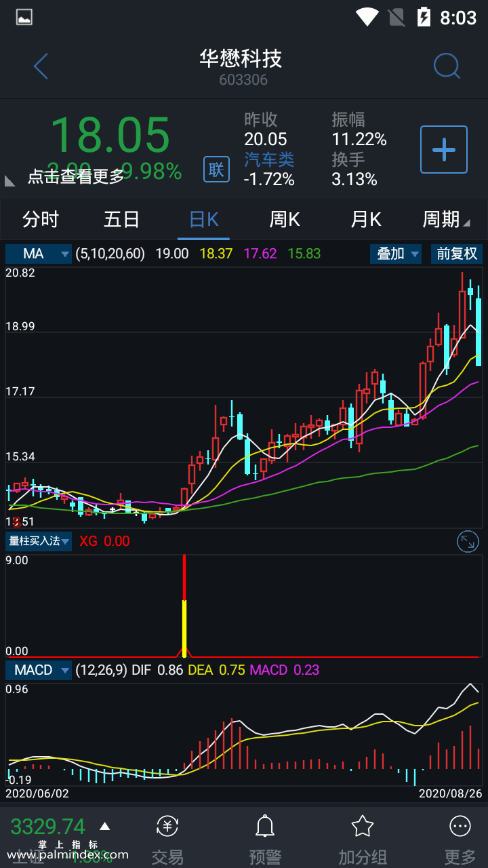Switch to the 五日 tab
This screenshot has height=868, width=488.
point(122,219)
